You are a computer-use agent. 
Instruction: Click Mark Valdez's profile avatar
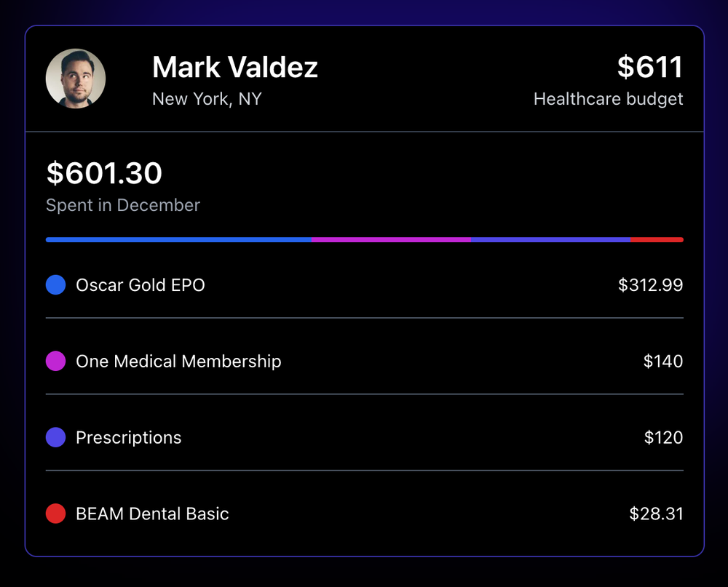pyautogui.click(x=76, y=79)
